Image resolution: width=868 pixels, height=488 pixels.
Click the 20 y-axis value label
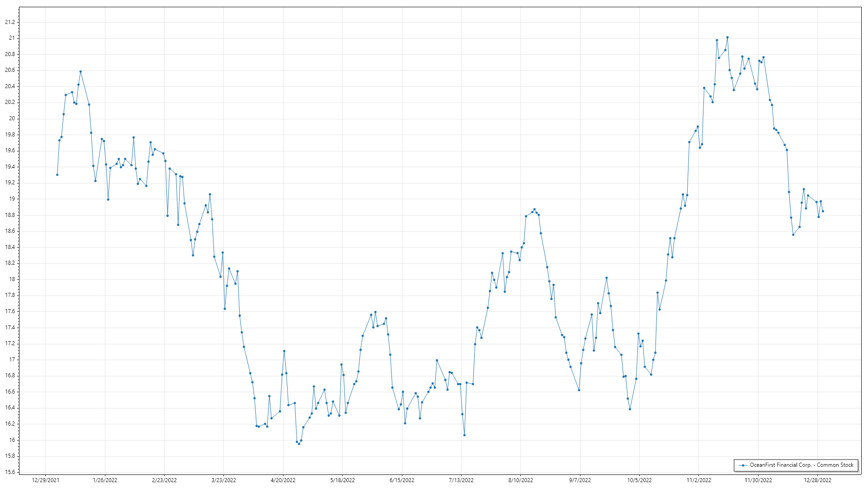[x=12, y=118]
